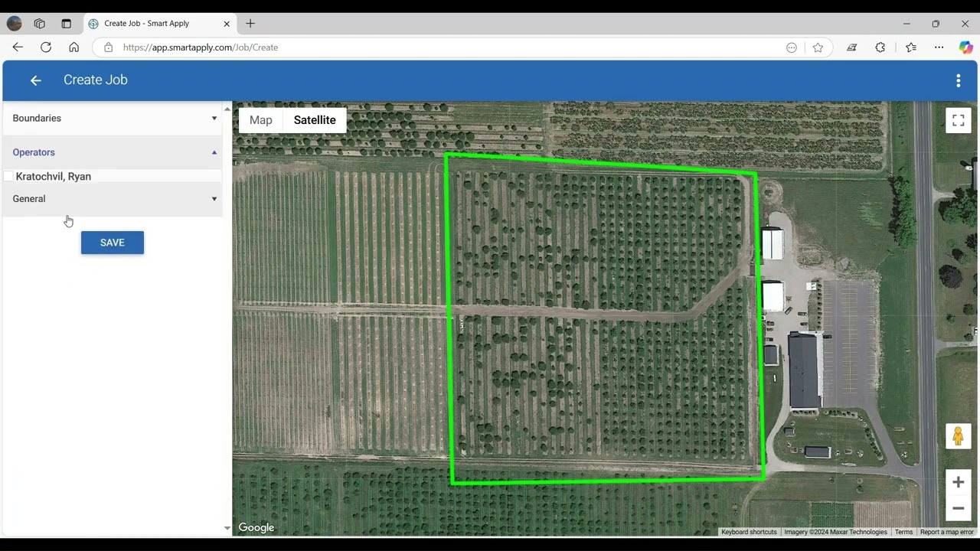The image size is (980, 551).
Task: Save the job
Action: pos(113,243)
